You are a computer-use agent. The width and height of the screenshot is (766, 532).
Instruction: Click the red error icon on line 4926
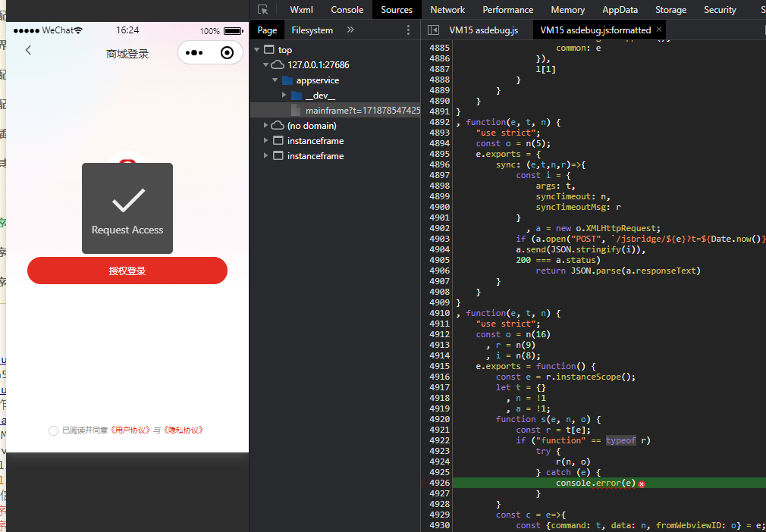(x=642, y=483)
